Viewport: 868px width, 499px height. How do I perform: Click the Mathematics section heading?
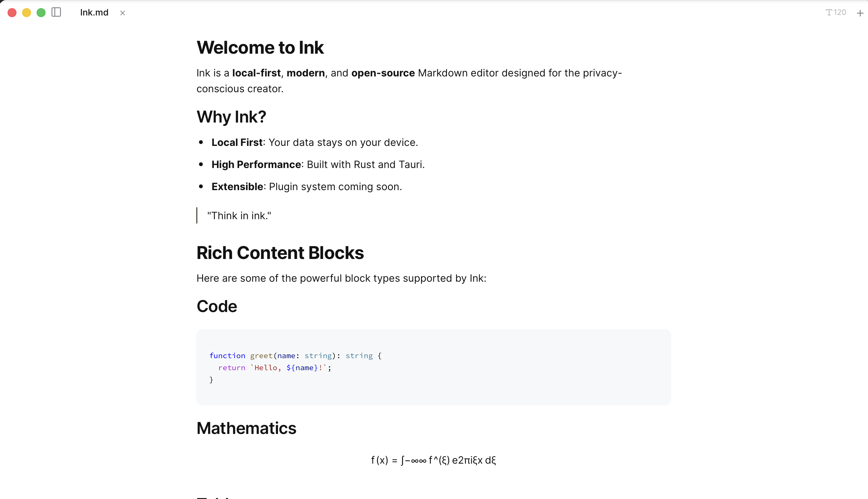246,428
